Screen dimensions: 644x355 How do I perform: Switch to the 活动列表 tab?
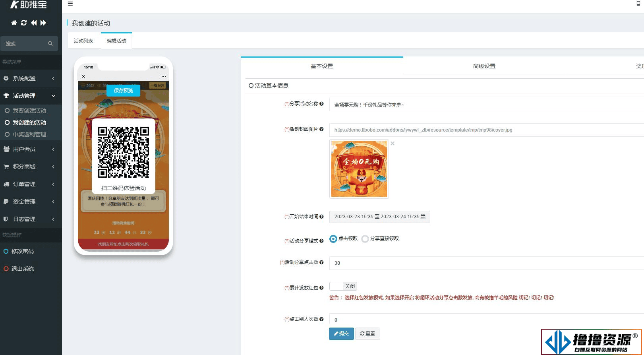[83, 41]
